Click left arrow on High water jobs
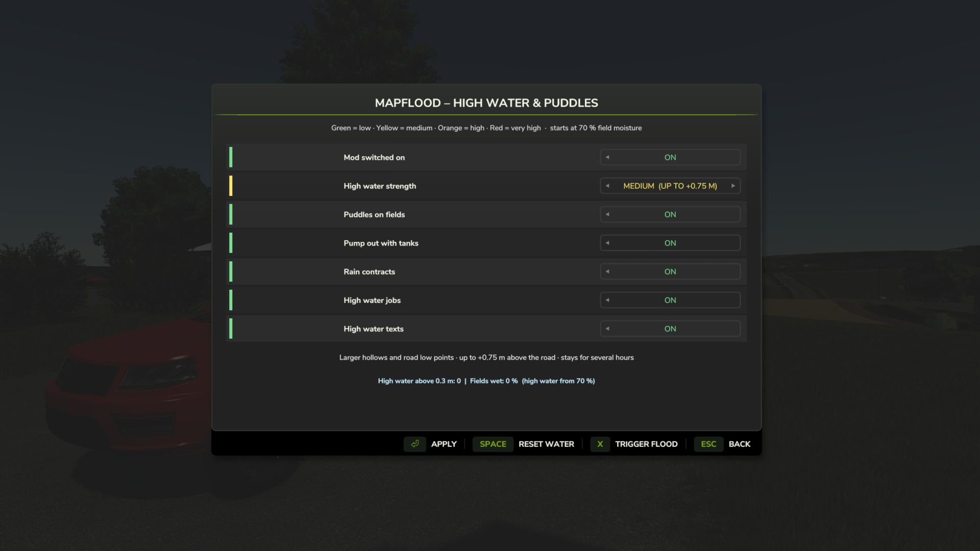This screenshot has width=980, height=551. (x=607, y=300)
